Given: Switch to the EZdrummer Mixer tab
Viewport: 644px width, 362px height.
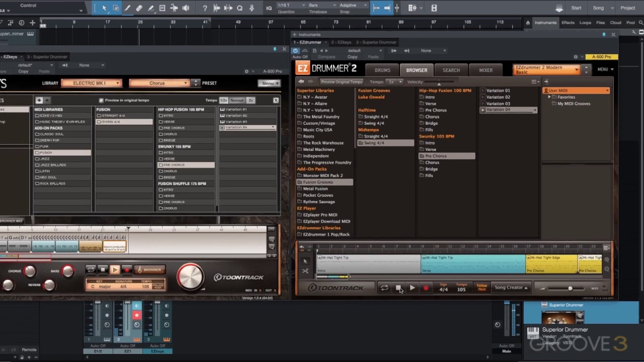Looking at the screenshot, I should [x=486, y=70].
